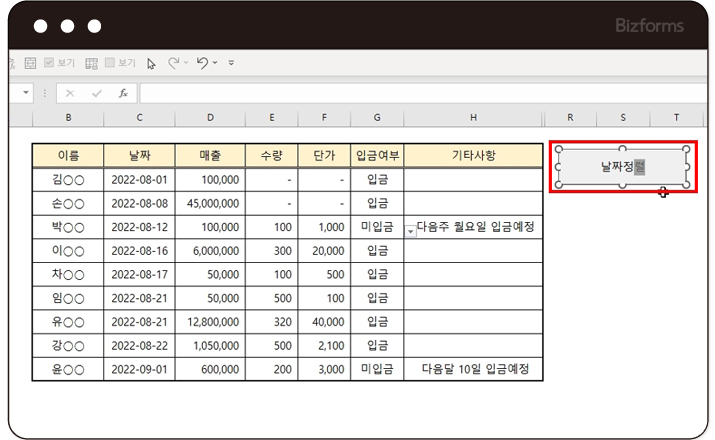715x440 pixels.
Task: Expand the Customize Quick Access Toolbar menu
Action: 231,64
